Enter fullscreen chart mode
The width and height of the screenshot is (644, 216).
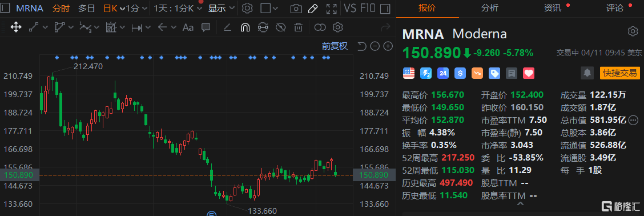331,8
